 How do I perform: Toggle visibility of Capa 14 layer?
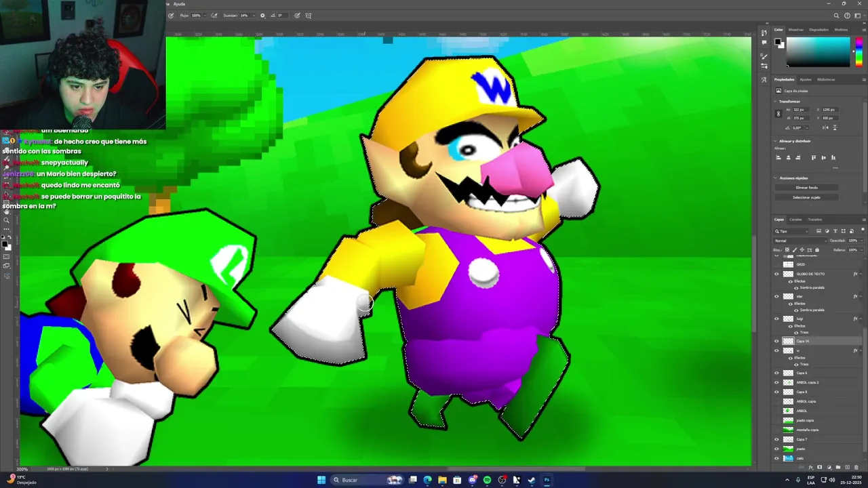777,341
